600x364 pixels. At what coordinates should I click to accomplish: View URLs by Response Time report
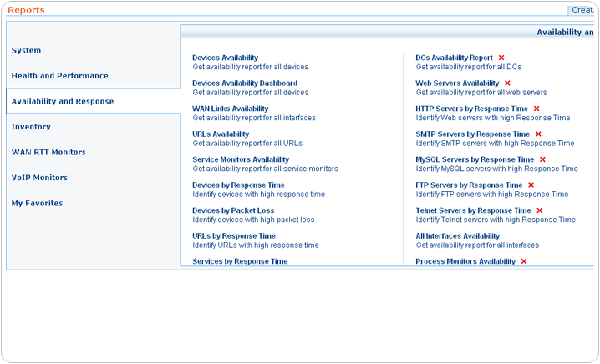[234, 236]
